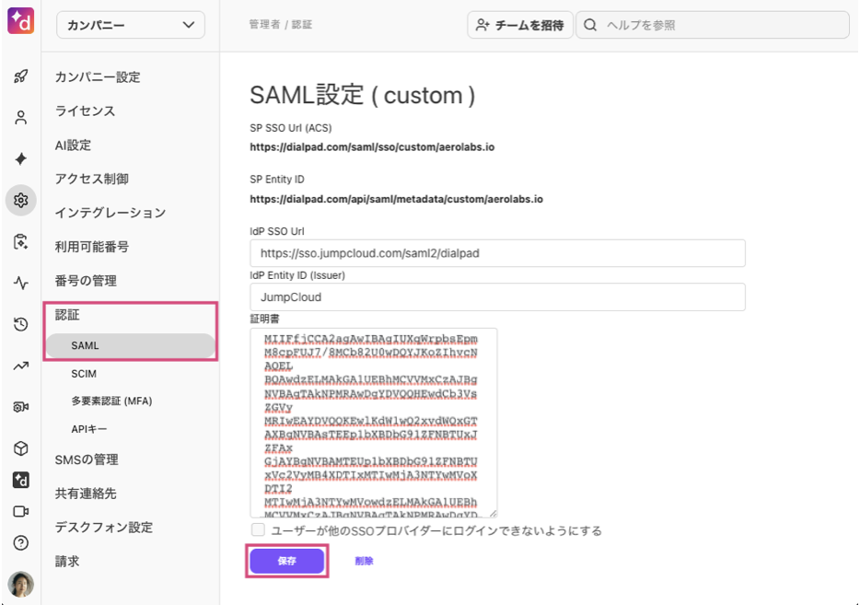This screenshot has height=616, width=860.
Task: Go to インテグレーション settings
Action: click(x=110, y=213)
